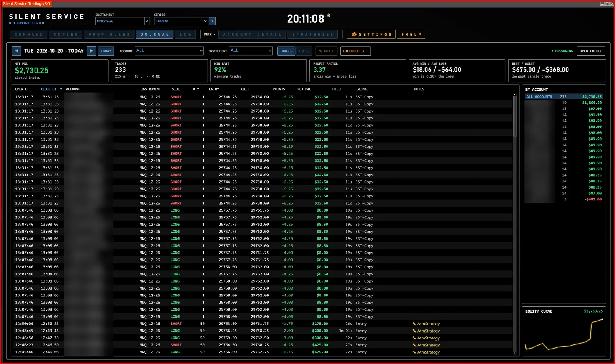615x364 pixels.
Task: Expand the Deck menu
Action: 209,35
